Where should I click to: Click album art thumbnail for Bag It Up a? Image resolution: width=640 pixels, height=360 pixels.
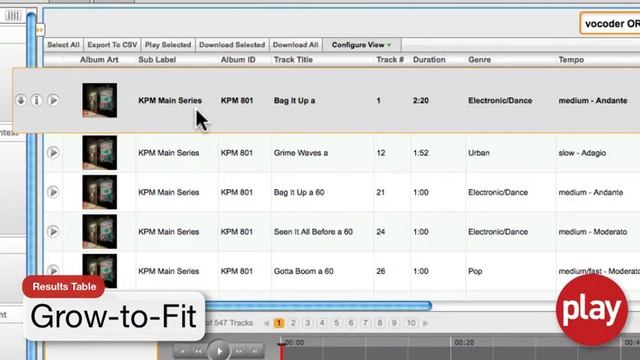100,100
